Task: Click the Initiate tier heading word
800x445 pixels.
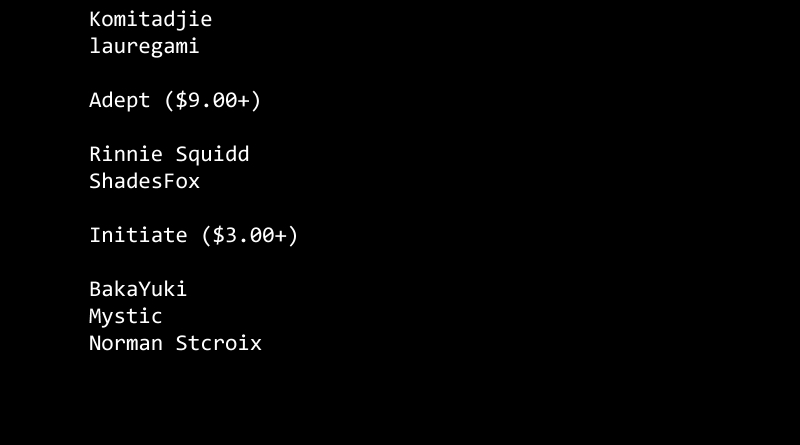Action: coord(138,235)
